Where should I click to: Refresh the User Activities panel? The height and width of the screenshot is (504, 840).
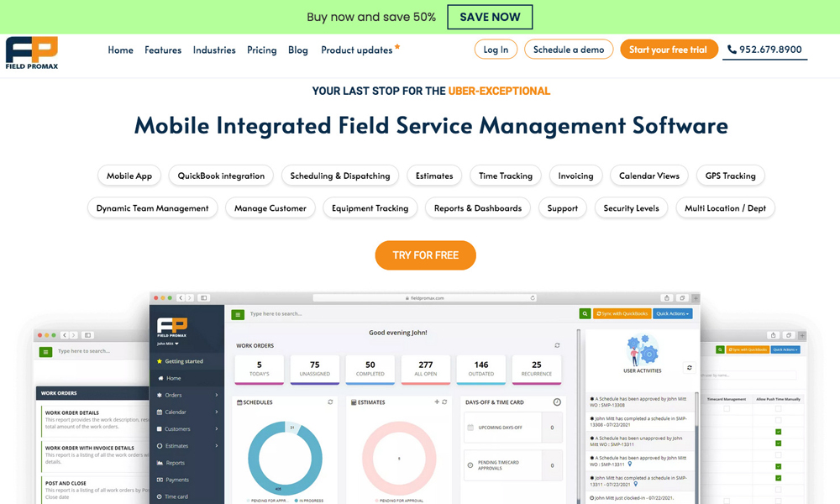690,368
